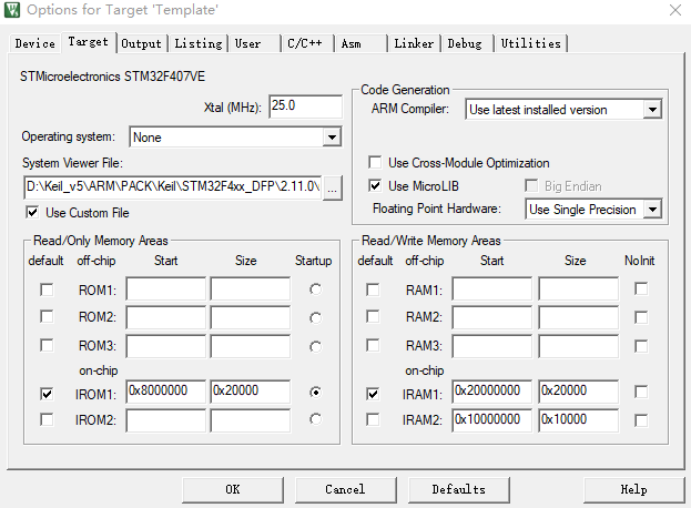The image size is (692, 509).
Task: Go to the Utilities tab
Action: pos(531,44)
